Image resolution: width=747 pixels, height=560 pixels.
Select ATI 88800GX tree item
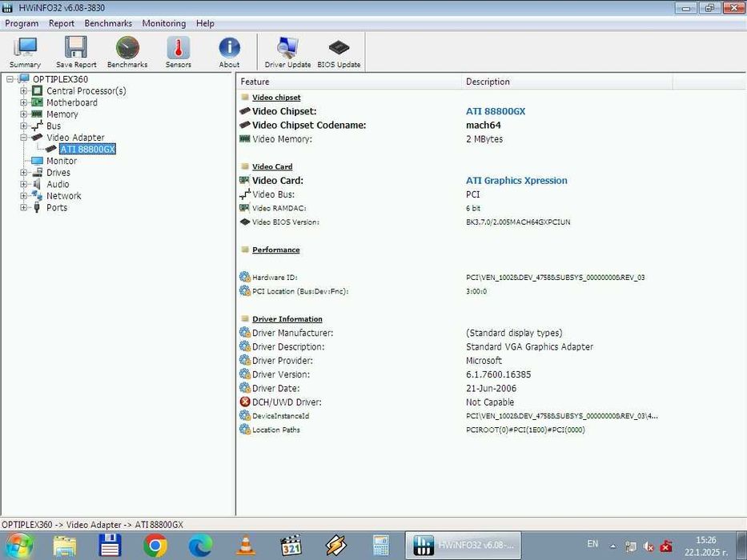click(87, 149)
